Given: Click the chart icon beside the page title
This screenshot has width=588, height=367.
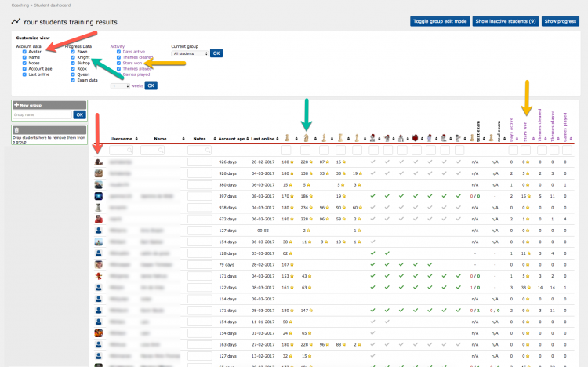Looking at the screenshot, I should coord(16,21).
